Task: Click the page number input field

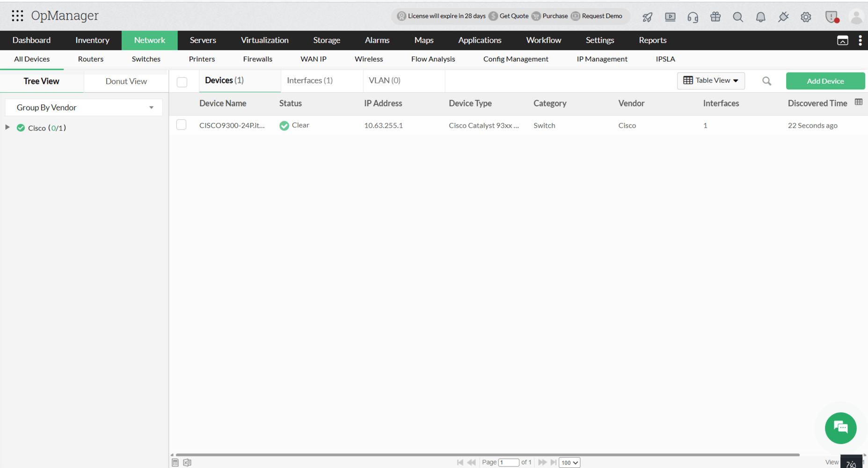Action: pos(509,462)
